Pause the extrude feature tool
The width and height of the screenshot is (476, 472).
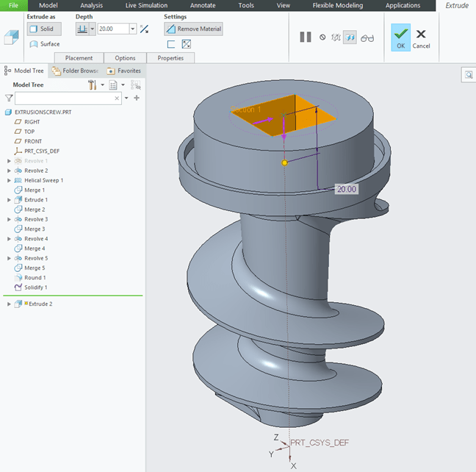tap(306, 37)
